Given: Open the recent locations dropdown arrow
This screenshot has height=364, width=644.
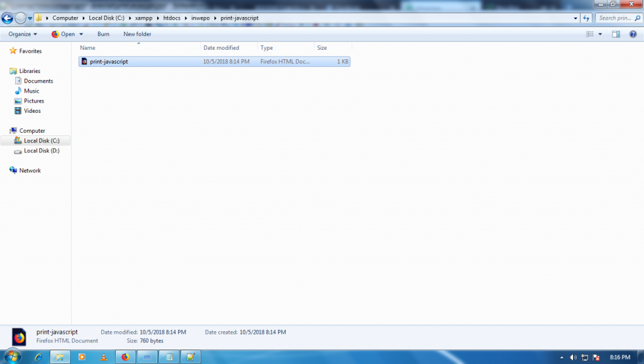Looking at the screenshot, I should coord(30,18).
